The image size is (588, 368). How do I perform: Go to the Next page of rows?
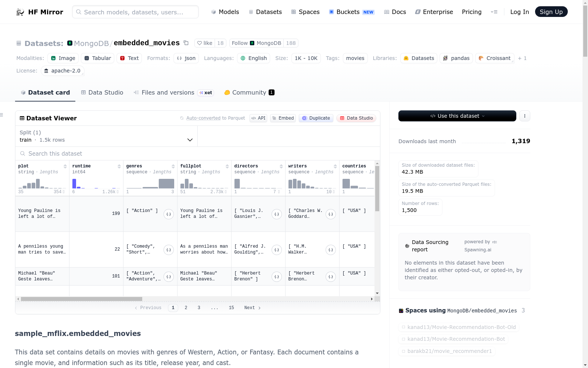(x=252, y=308)
